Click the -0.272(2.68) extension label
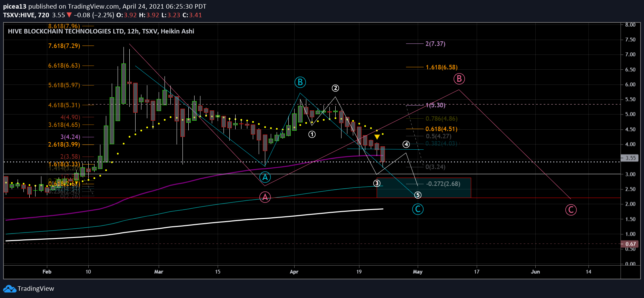Screen dimensions: 644x298 point(443,184)
